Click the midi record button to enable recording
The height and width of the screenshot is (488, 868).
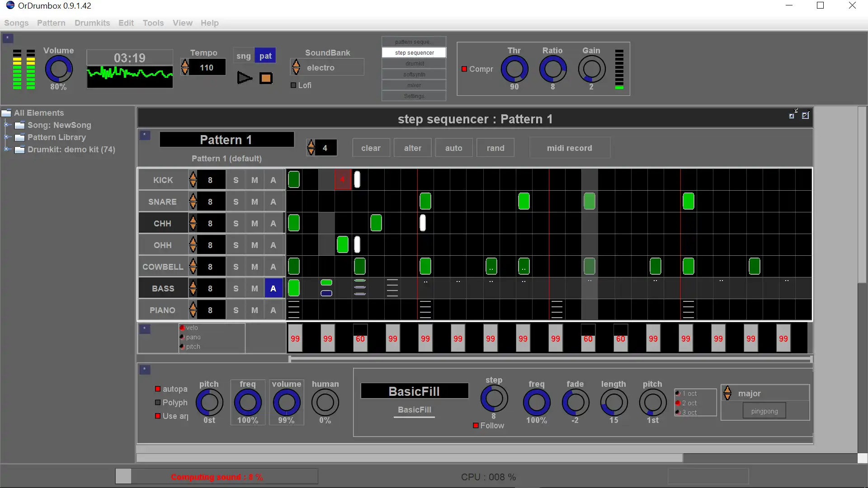click(569, 148)
